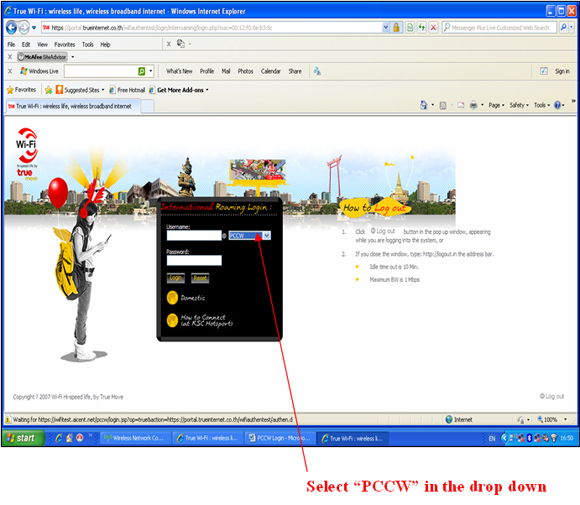Click Sign in on Windows Live toolbar
Image resolution: width=580 pixels, height=505 pixels.
pos(562,71)
